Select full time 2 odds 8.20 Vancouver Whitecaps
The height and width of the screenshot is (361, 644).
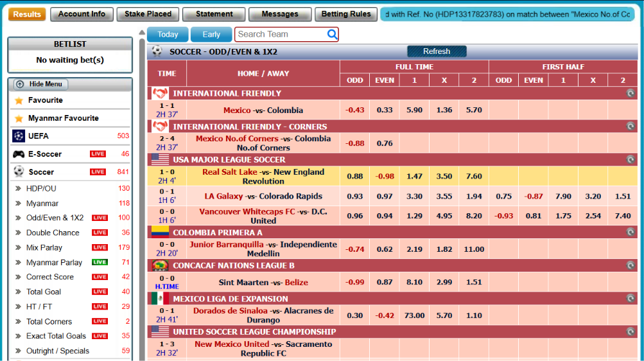click(474, 216)
